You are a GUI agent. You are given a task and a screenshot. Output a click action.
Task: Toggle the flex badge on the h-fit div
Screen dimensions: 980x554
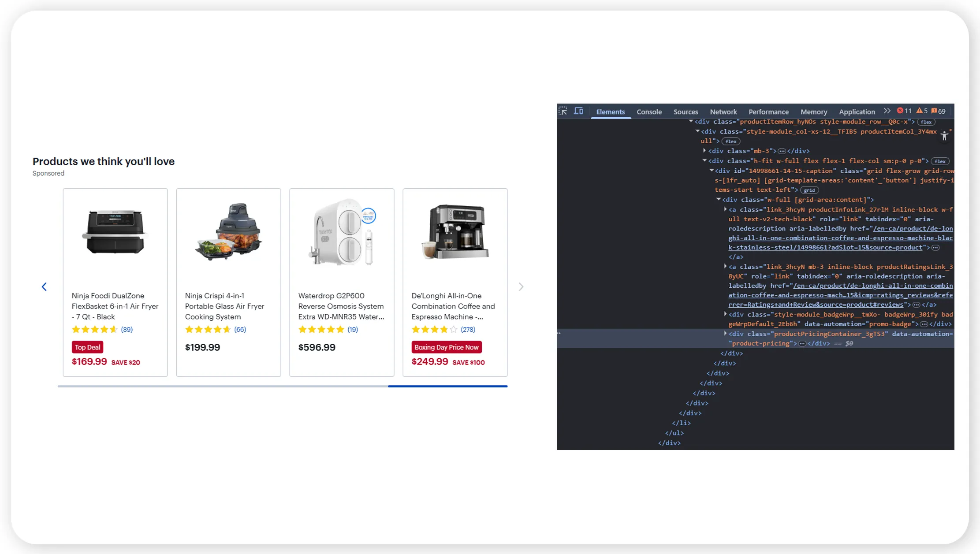click(940, 161)
